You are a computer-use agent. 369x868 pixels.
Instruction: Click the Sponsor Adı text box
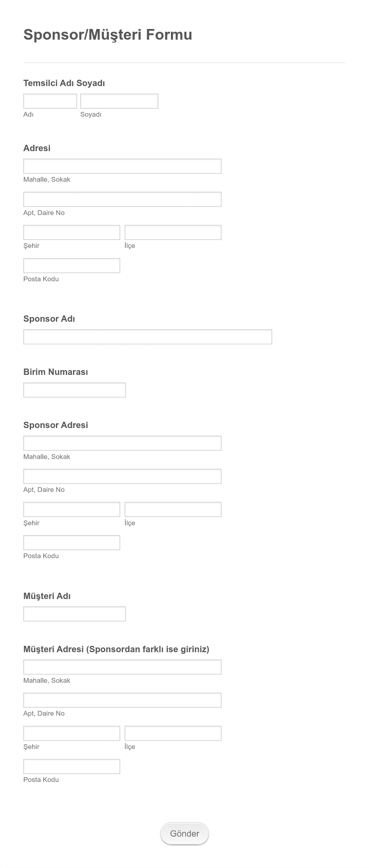[148, 337]
